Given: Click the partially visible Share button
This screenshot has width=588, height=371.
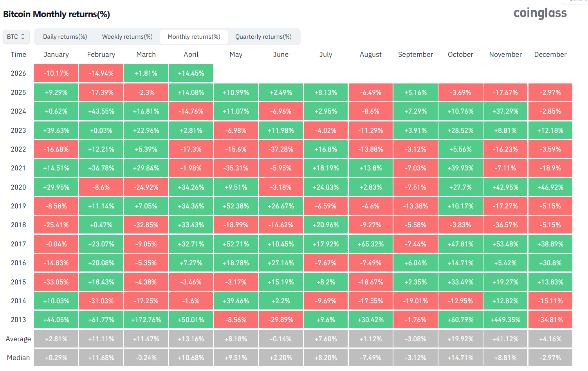Looking at the screenshot, I should tap(577, 1).
